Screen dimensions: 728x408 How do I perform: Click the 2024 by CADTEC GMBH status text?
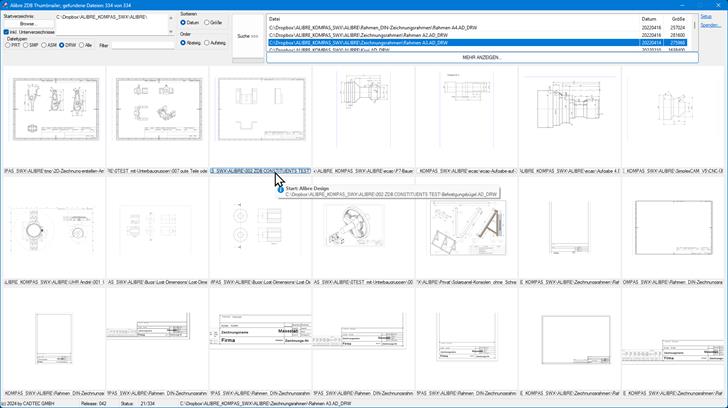coord(28,404)
